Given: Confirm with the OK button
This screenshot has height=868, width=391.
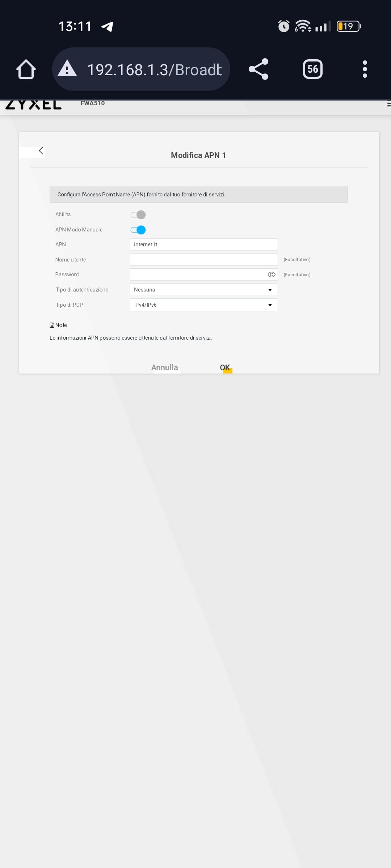Looking at the screenshot, I should (x=225, y=367).
